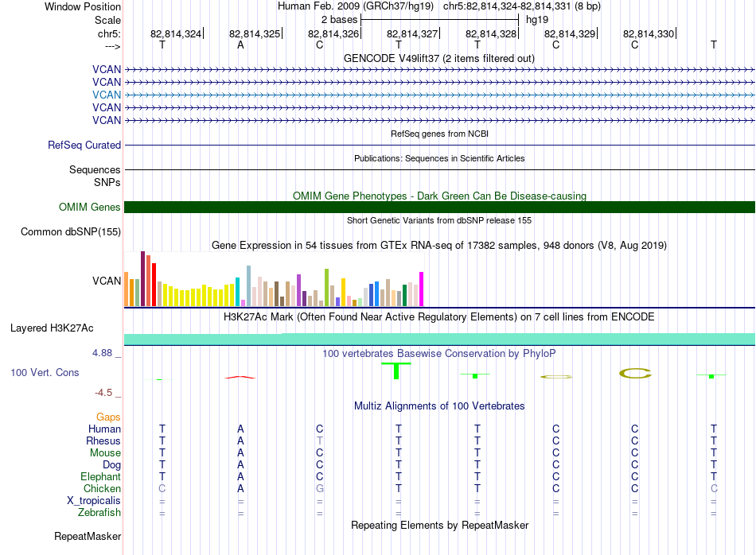Select the Zebrafish alignment row label
Viewport: 756px width, 555px height.
(99, 513)
